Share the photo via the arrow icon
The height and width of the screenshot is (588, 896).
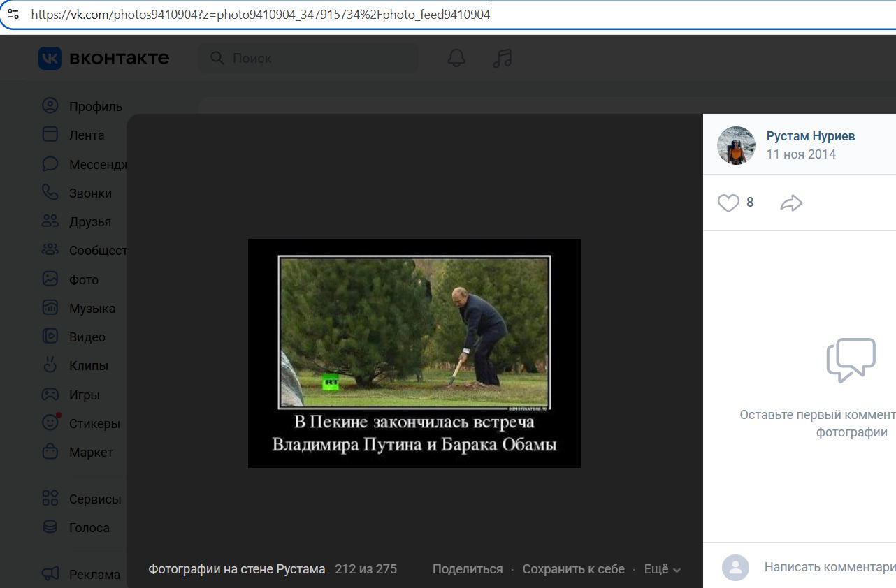tap(790, 203)
